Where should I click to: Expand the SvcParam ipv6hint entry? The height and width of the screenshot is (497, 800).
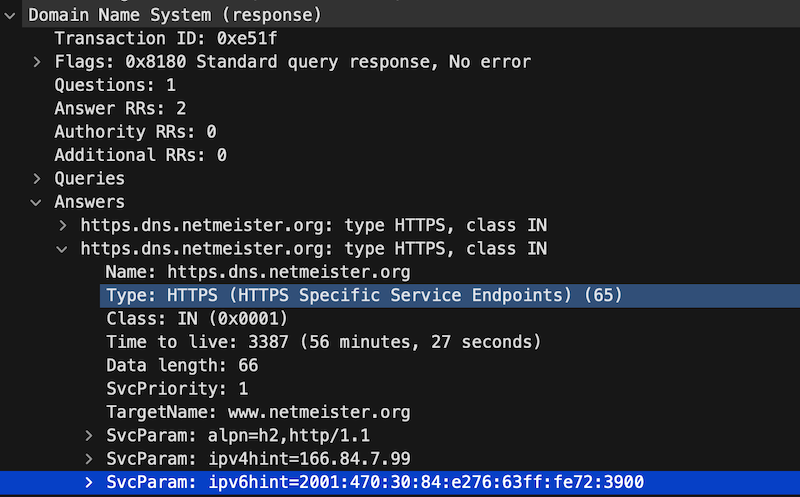click(88, 482)
